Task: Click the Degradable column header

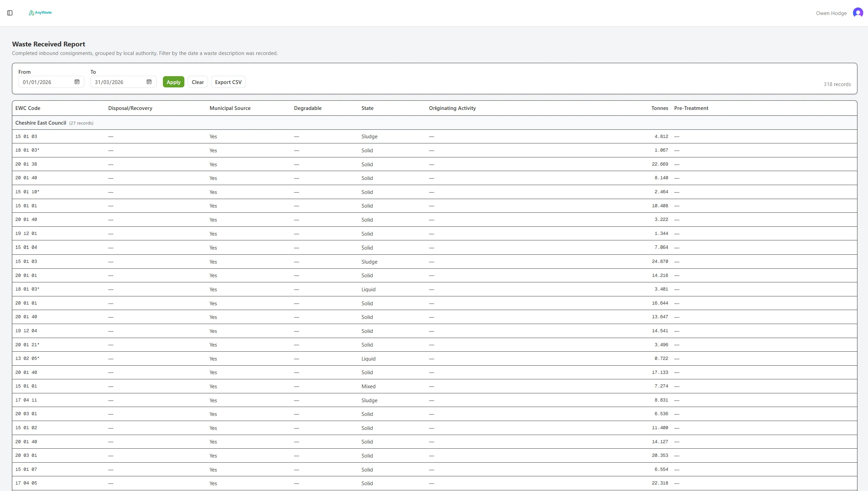Action: pyautogui.click(x=308, y=108)
